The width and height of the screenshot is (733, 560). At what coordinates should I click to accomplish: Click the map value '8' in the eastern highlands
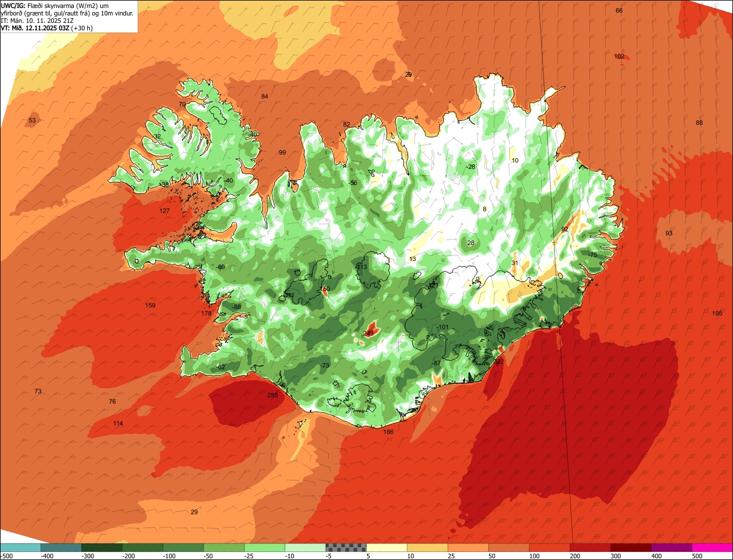[484, 209]
